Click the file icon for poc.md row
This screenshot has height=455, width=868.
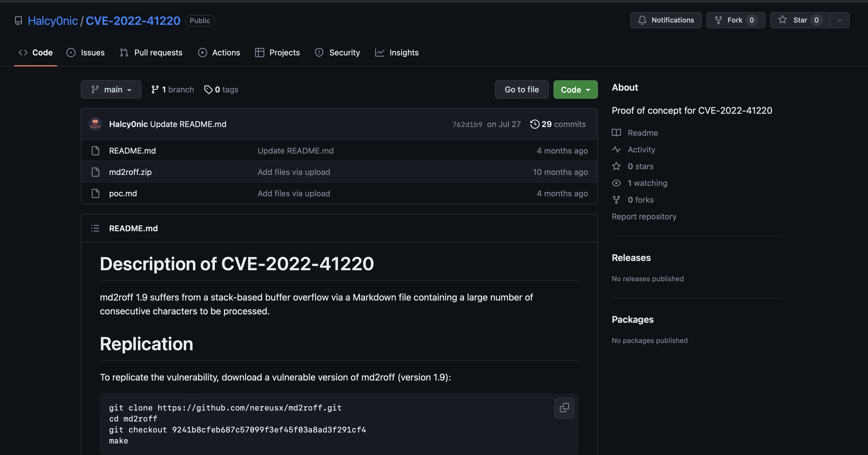click(x=95, y=193)
